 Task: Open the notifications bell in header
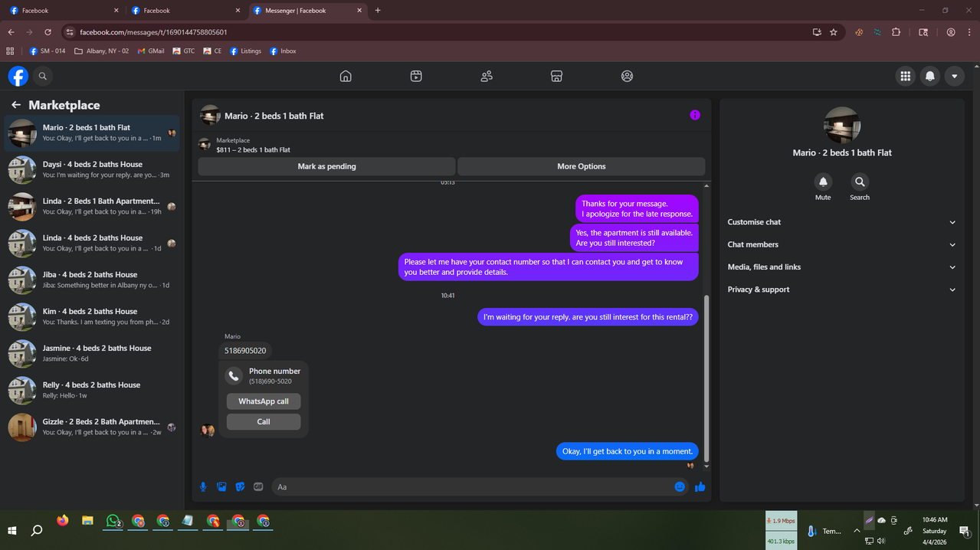[x=929, y=76]
